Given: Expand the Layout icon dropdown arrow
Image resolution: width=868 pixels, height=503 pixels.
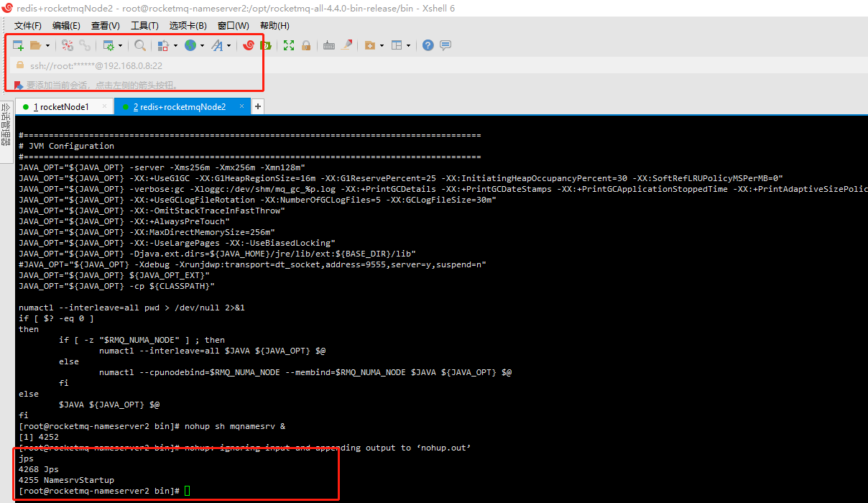Looking at the screenshot, I should coord(408,45).
